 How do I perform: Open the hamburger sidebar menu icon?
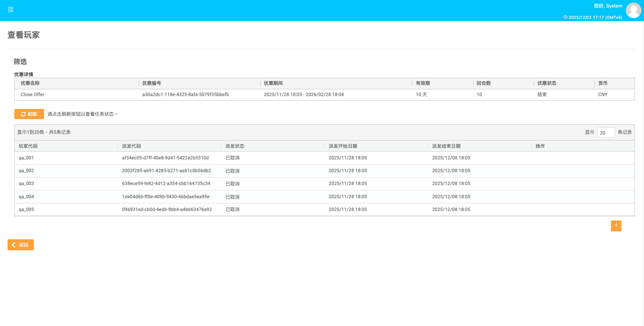click(11, 10)
